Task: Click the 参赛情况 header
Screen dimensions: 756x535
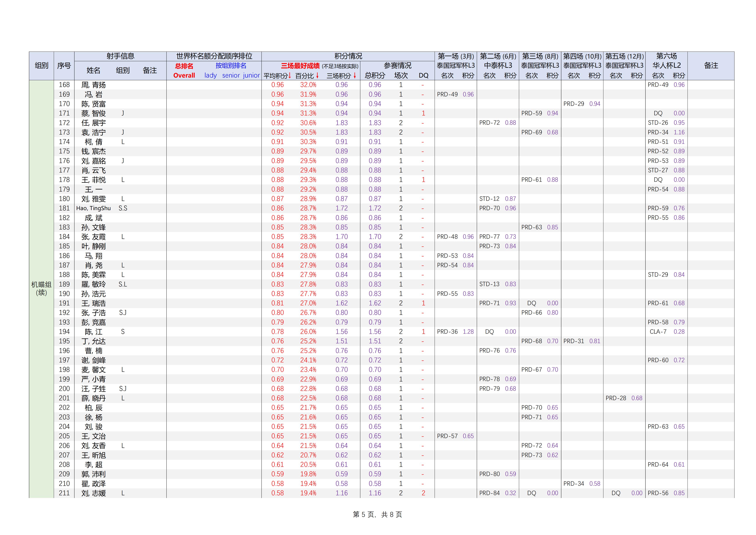Action: [x=397, y=66]
